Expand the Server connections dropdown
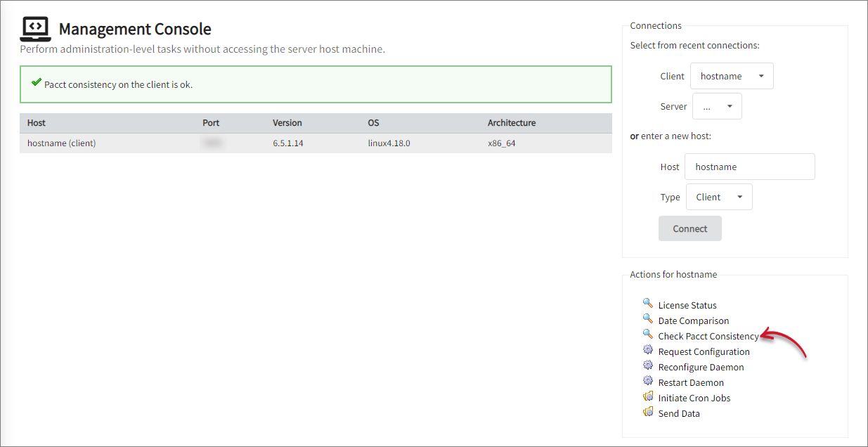This screenshot has height=447, width=868. [717, 105]
